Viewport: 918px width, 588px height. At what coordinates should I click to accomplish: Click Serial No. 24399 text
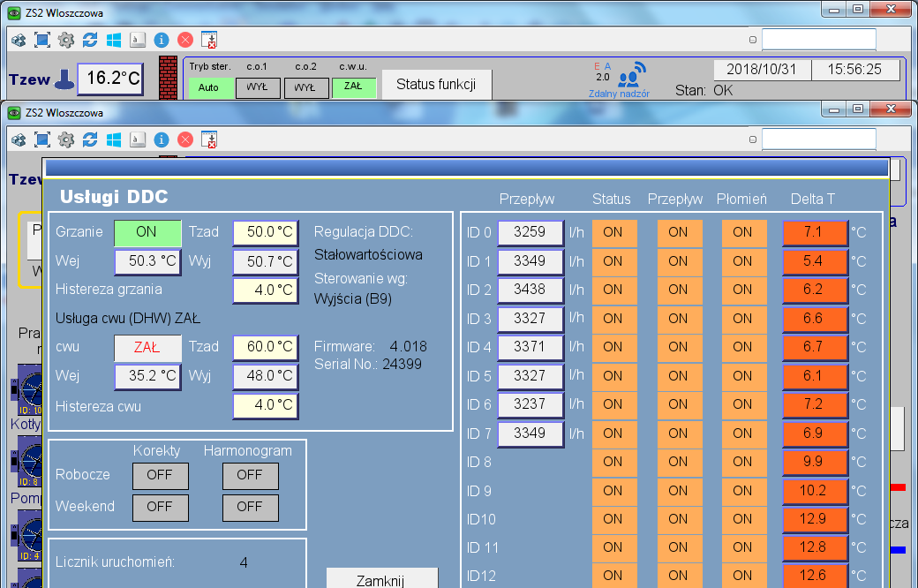coord(368,365)
